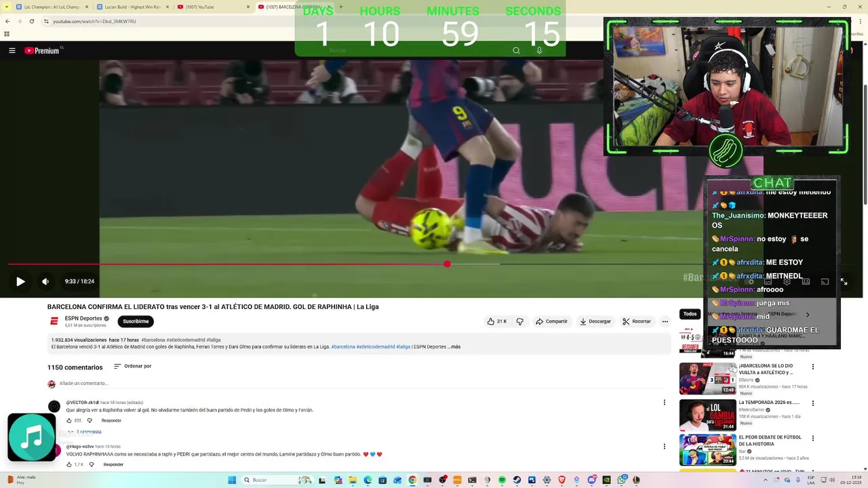Open menu for '¡#BARCELONA SE LO DIO VUELTA' video

point(812,367)
